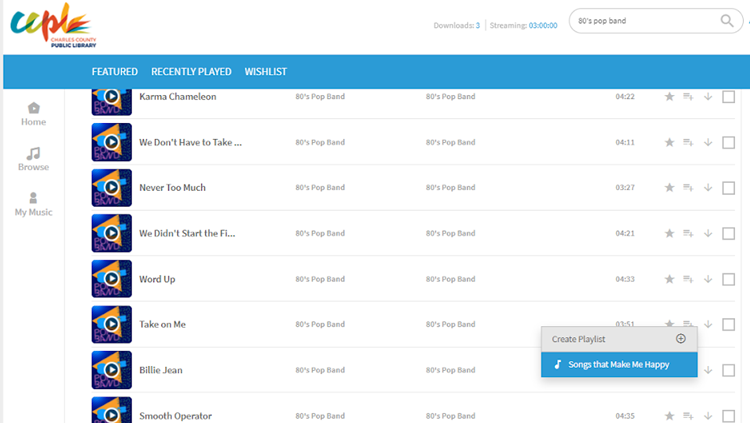Select the We Didn't Start the Fire checkbox
The image size is (750, 423).
click(x=728, y=234)
